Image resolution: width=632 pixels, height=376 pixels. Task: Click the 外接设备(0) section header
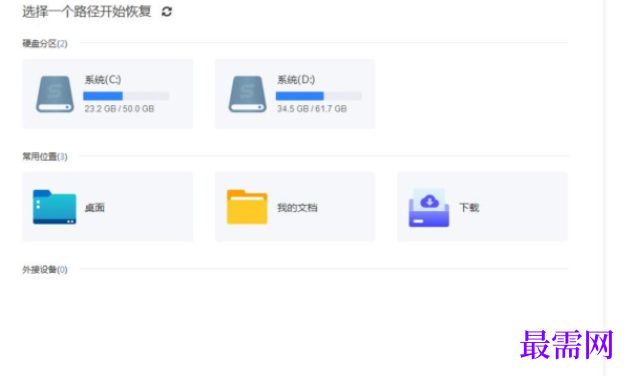point(45,270)
